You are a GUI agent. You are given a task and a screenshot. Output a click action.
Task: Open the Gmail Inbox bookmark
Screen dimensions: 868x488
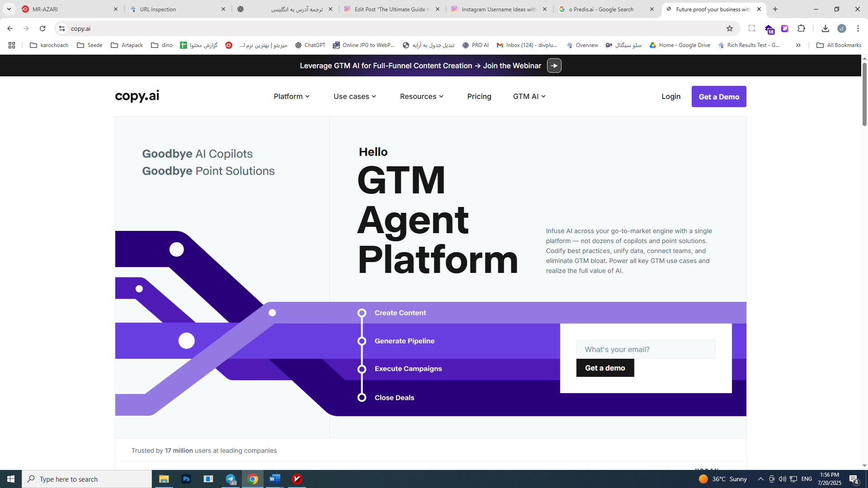point(527,45)
